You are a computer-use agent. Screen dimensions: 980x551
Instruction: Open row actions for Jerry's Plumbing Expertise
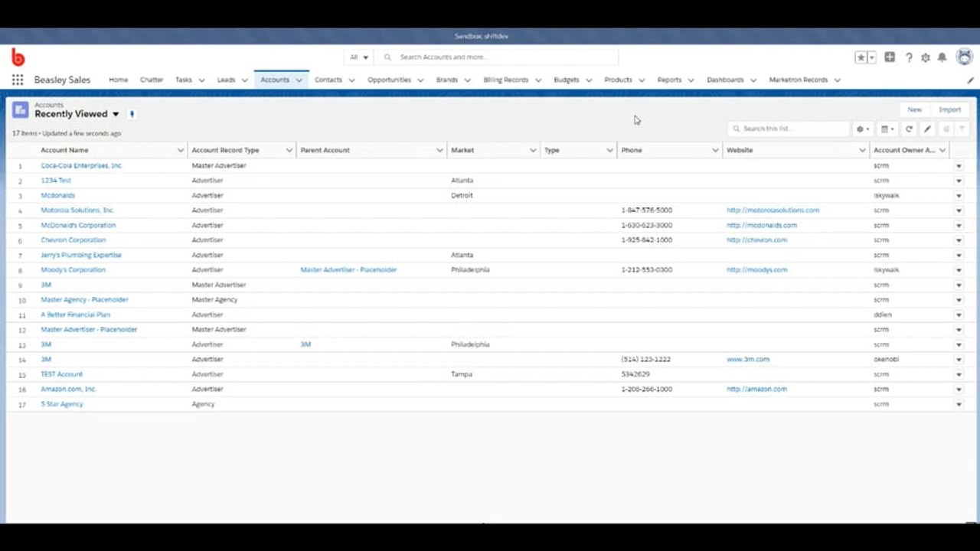pos(959,255)
